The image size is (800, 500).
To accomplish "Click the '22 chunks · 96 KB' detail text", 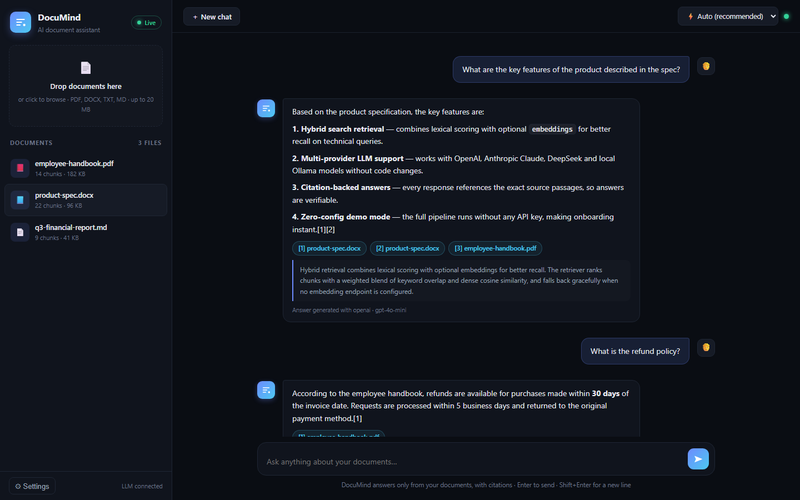I will point(58,206).
